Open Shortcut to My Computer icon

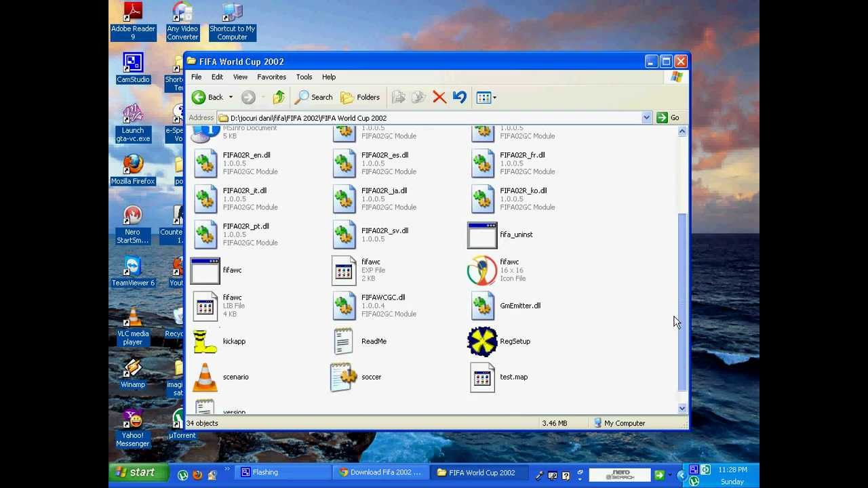[232, 22]
